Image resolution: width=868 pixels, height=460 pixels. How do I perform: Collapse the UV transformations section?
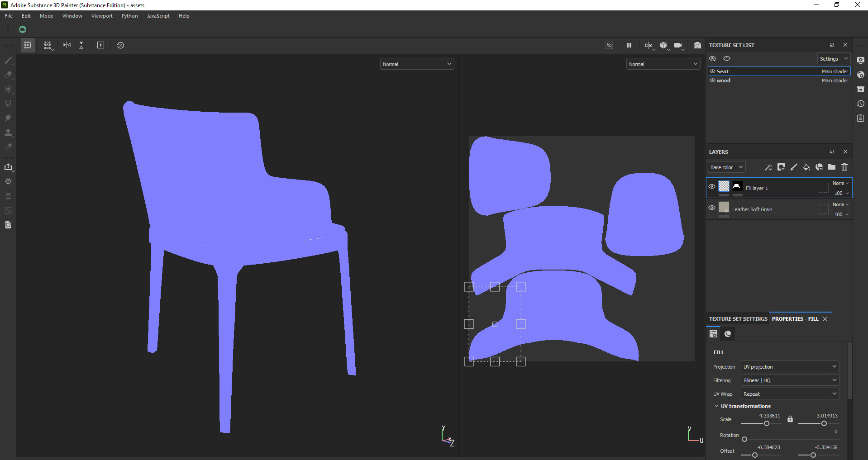pos(716,406)
